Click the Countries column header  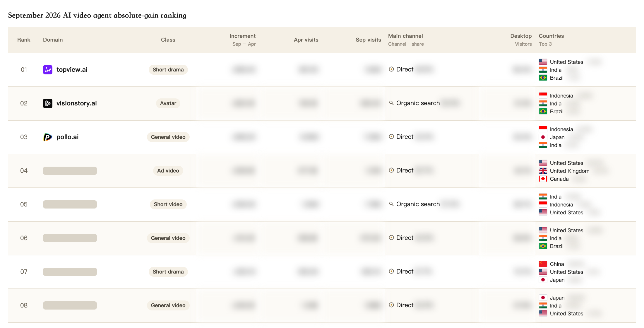[x=551, y=36]
